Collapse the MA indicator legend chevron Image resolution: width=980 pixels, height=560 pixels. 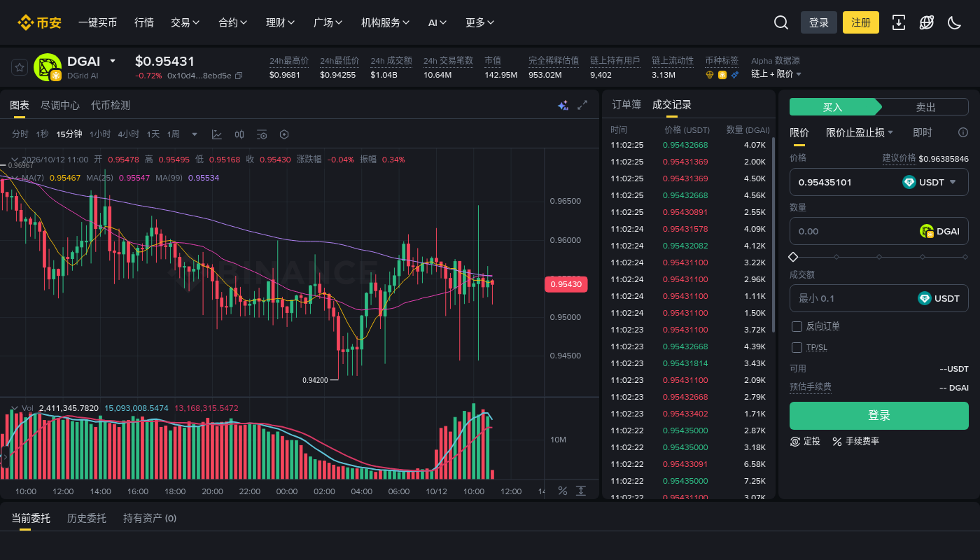pyautogui.click(x=15, y=178)
